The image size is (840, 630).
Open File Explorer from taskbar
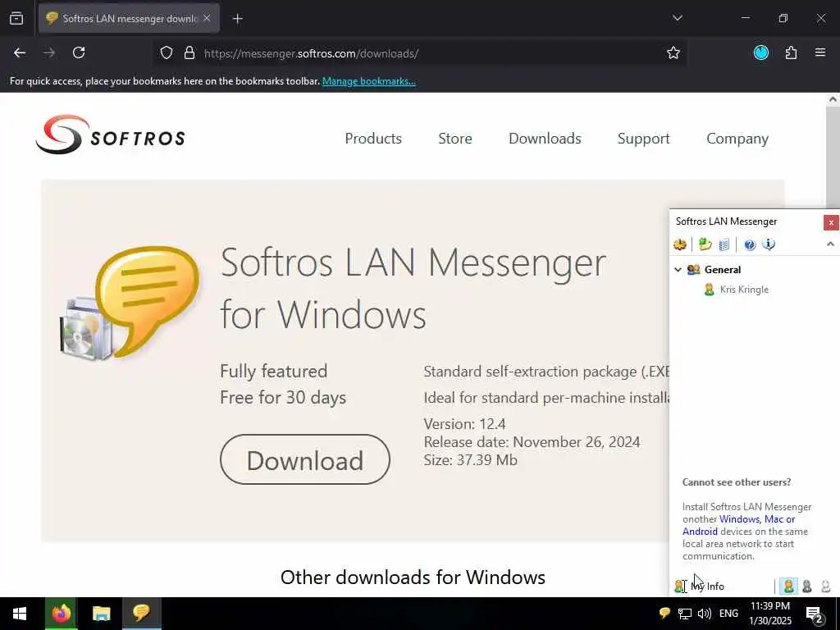[x=101, y=614]
